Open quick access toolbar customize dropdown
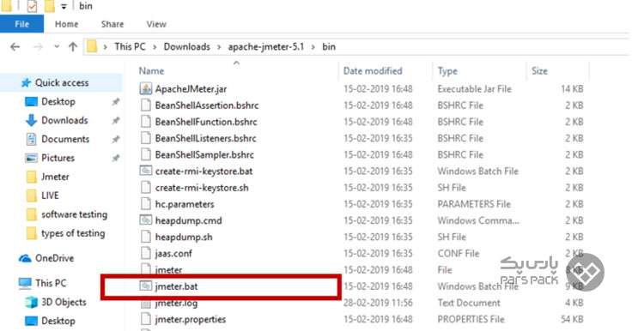This screenshot has width=644, height=331. [x=64, y=7]
